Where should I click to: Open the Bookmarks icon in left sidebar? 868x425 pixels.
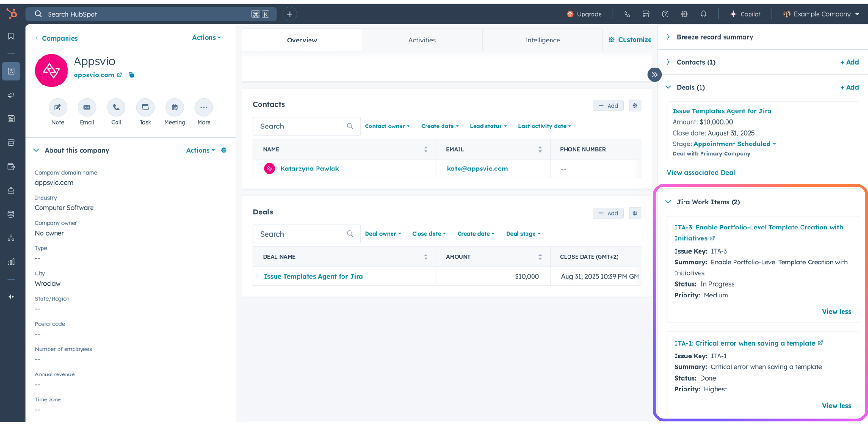coord(11,36)
